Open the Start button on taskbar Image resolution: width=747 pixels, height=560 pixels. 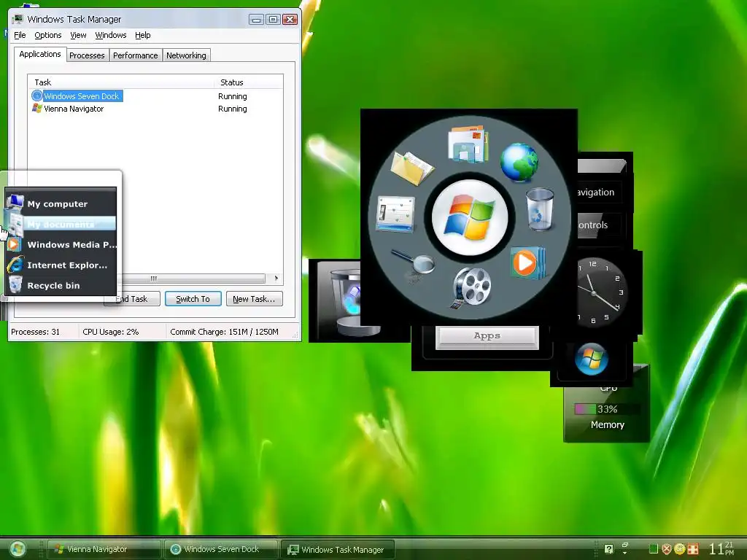pyautogui.click(x=18, y=549)
